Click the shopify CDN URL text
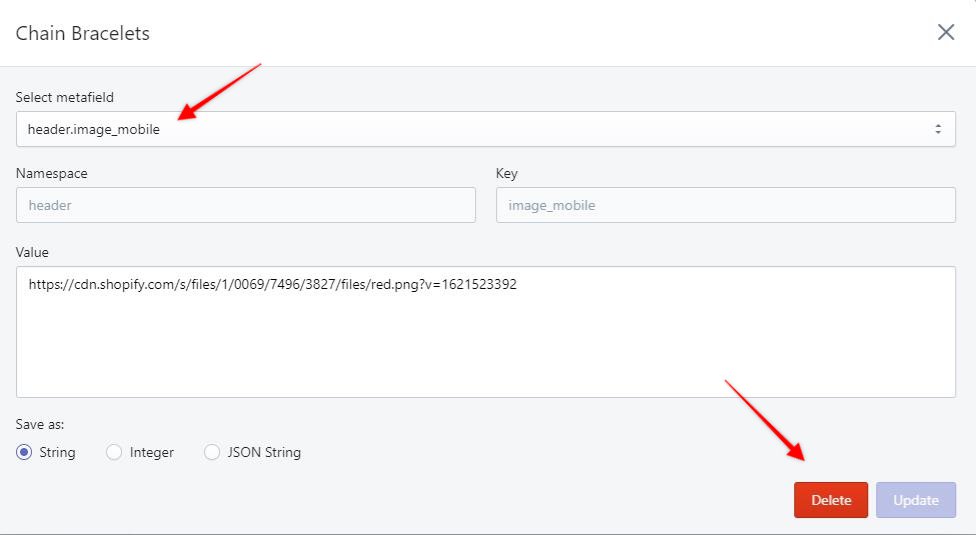 coord(272,284)
